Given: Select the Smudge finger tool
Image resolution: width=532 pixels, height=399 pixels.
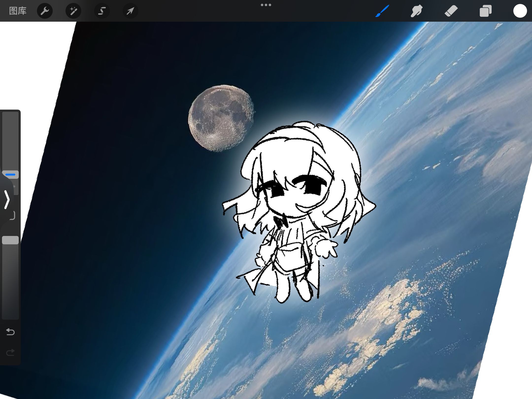Looking at the screenshot, I should click(x=416, y=11).
